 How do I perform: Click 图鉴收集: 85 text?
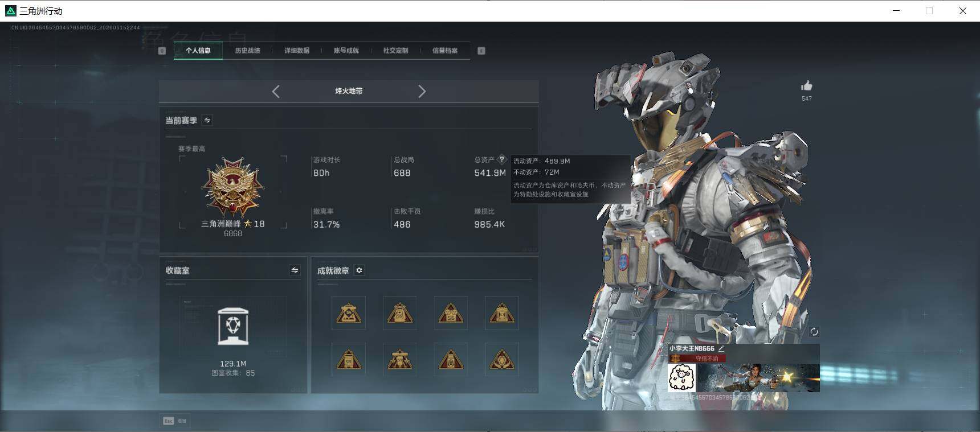click(x=233, y=373)
